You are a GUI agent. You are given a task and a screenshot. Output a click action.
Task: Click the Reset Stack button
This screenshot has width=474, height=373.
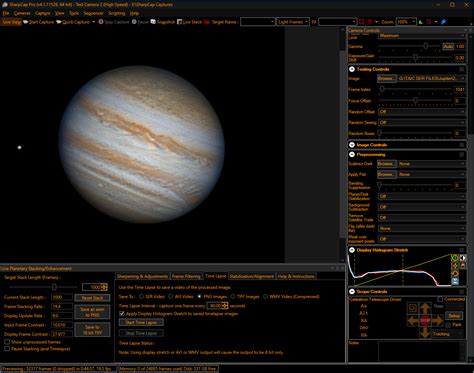[92, 298]
